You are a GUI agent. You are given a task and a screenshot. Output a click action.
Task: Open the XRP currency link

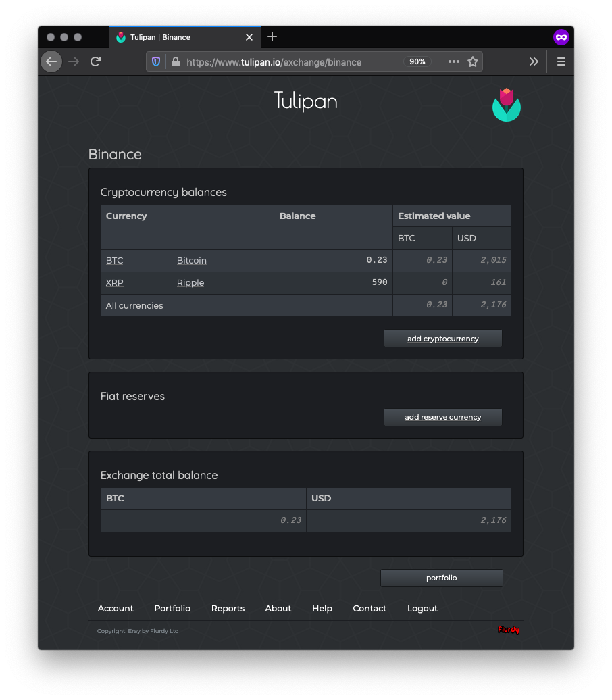114,282
